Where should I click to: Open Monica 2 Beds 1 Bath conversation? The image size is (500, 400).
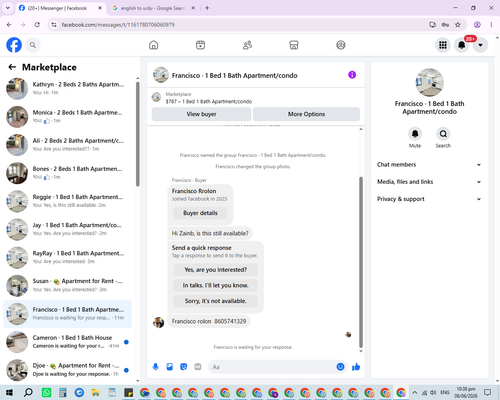tap(68, 117)
